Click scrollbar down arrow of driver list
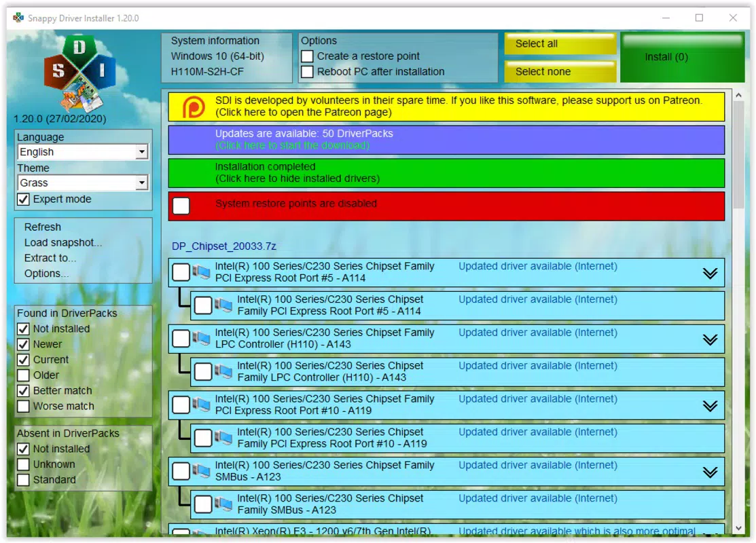Image resolution: width=756 pixels, height=543 pixels. pyautogui.click(x=738, y=528)
